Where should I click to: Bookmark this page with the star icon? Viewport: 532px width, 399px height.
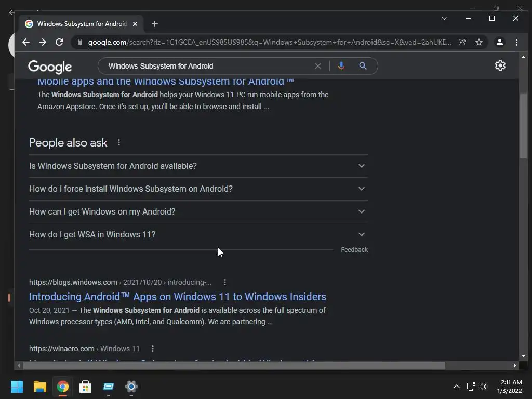pyautogui.click(x=478, y=42)
